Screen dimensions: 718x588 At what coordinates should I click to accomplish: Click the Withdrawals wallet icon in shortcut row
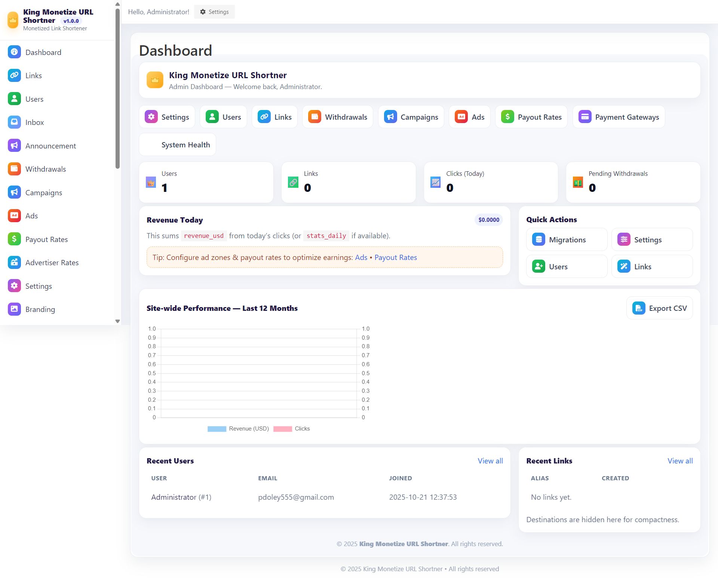tap(314, 117)
